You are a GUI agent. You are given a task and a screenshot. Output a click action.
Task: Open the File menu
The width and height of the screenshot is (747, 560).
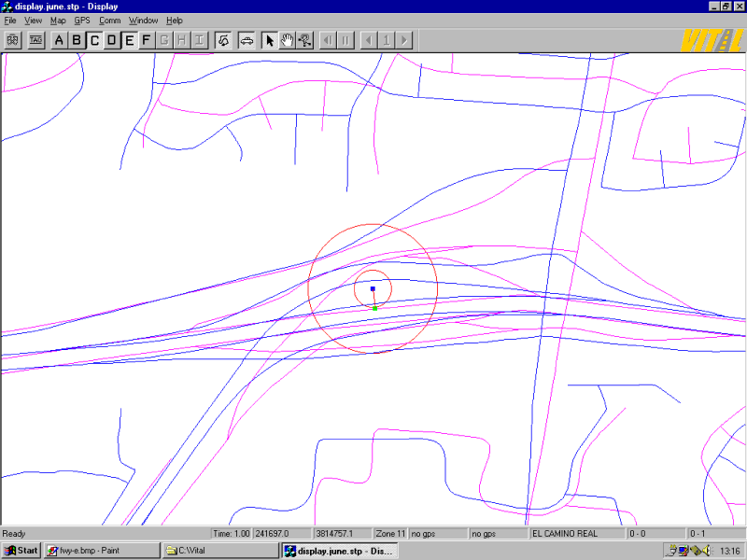(10, 21)
